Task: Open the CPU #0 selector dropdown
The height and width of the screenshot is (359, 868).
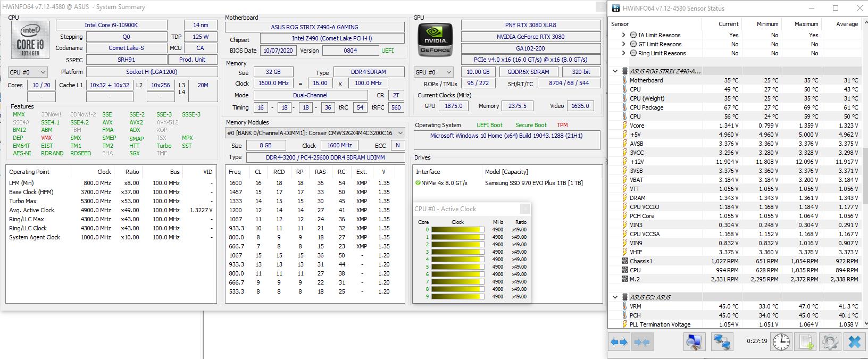Action: [28, 72]
